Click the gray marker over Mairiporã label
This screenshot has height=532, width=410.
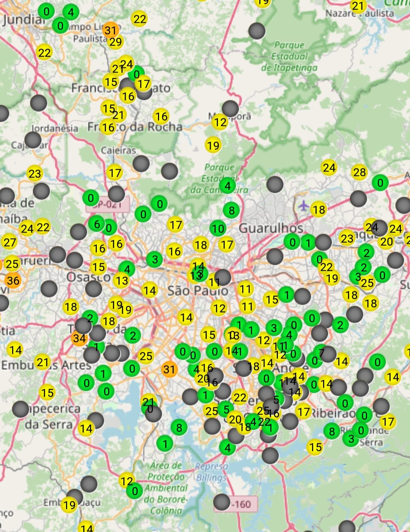(x=230, y=108)
